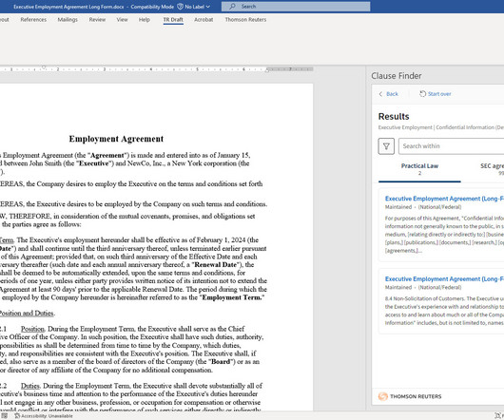The height and width of the screenshot is (420, 504).
Task: Click the 8.4 Non-Solicitation of Customers snippet
Action: click(x=444, y=311)
